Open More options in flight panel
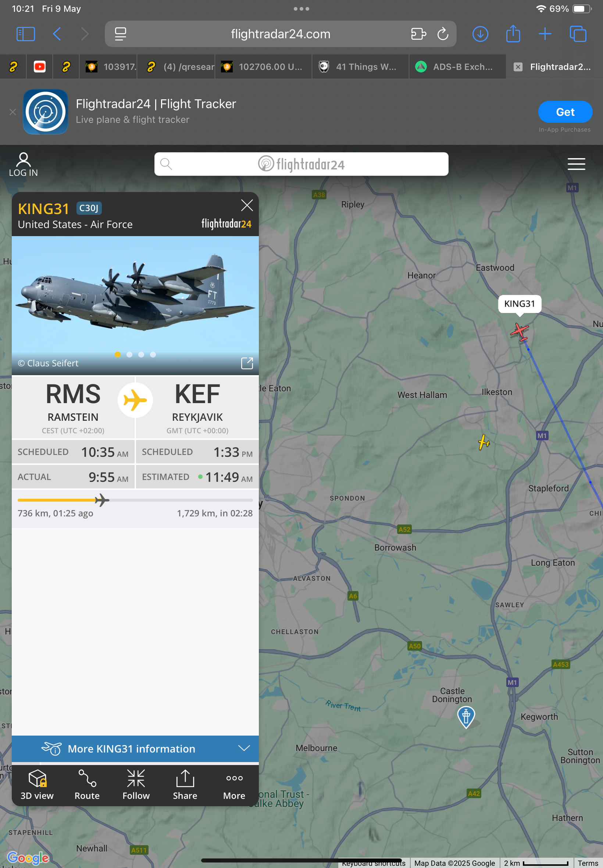The image size is (603, 868). click(x=234, y=785)
